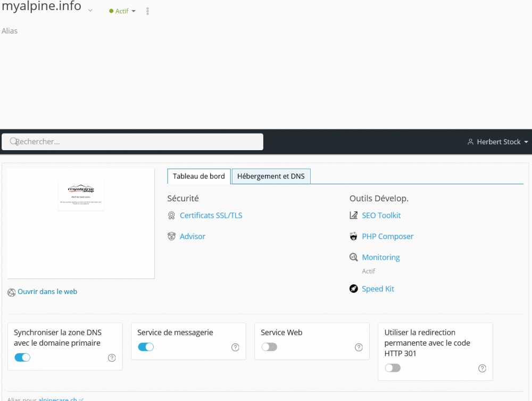Switch to the Hébergement et DNS tab
Image resolution: width=532 pixels, height=401 pixels.
click(271, 176)
